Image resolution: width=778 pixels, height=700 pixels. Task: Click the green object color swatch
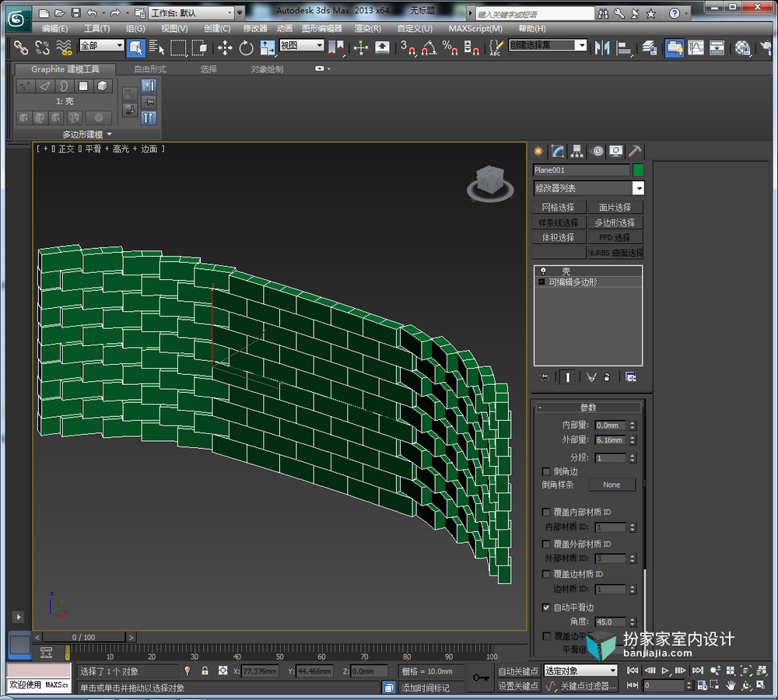pyautogui.click(x=638, y=170)
